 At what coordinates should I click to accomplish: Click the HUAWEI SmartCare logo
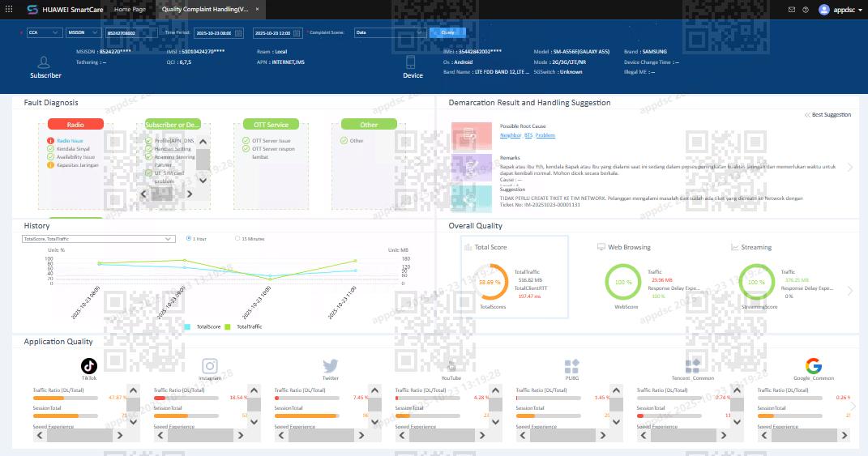coord(65,10)
